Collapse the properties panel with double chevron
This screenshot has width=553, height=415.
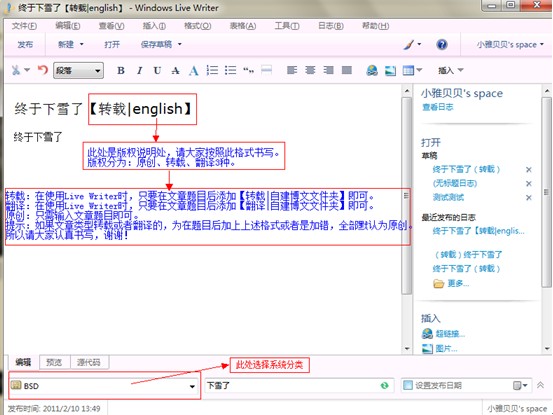coord(540,385)
